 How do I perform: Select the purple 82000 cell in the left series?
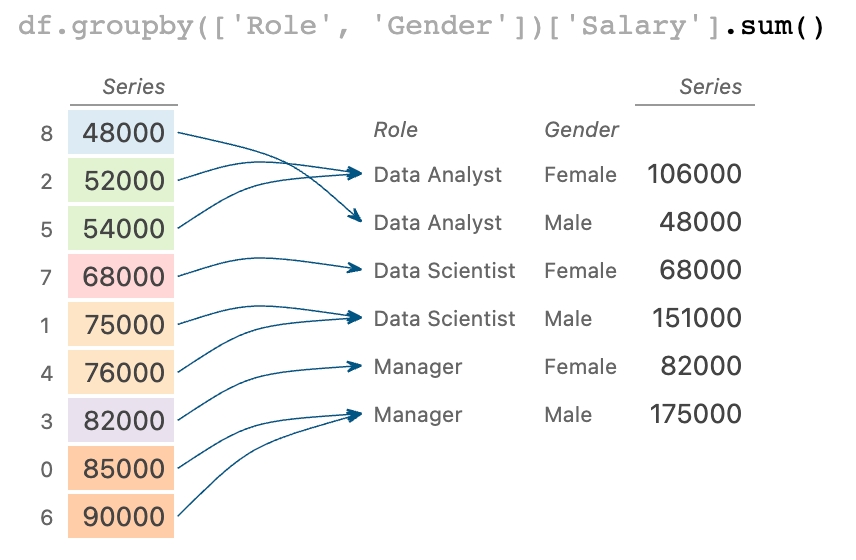(122, 421)
